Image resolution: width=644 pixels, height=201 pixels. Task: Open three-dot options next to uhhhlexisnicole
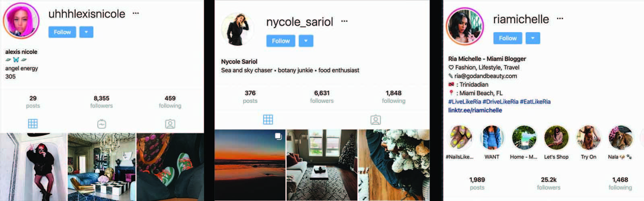[136, 13]
